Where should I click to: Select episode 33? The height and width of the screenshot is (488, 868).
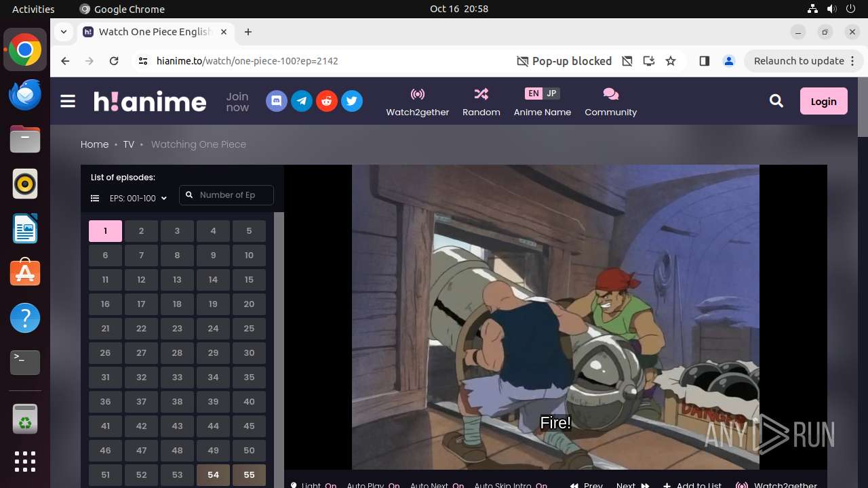177,378
